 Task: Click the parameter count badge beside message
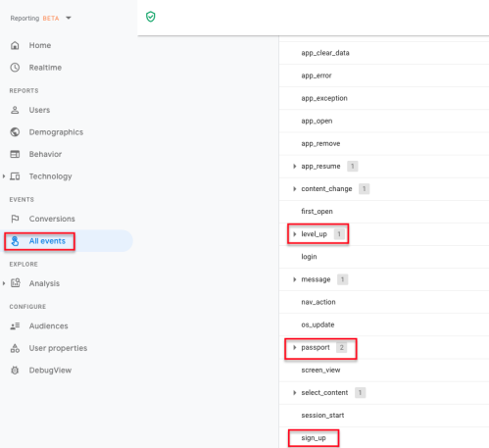(x=342, y=279)
